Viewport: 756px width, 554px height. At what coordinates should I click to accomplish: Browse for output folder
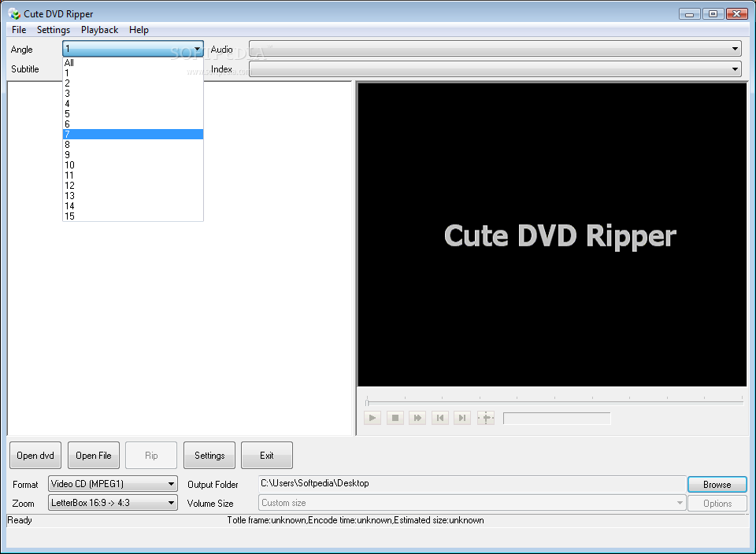click(717, 485)
